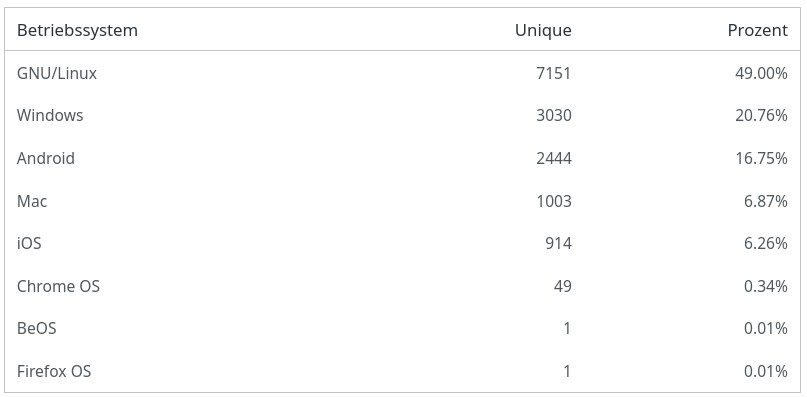Click the 16.75% percentage value
Screen dimensions: 807x397
coord(761,158)
